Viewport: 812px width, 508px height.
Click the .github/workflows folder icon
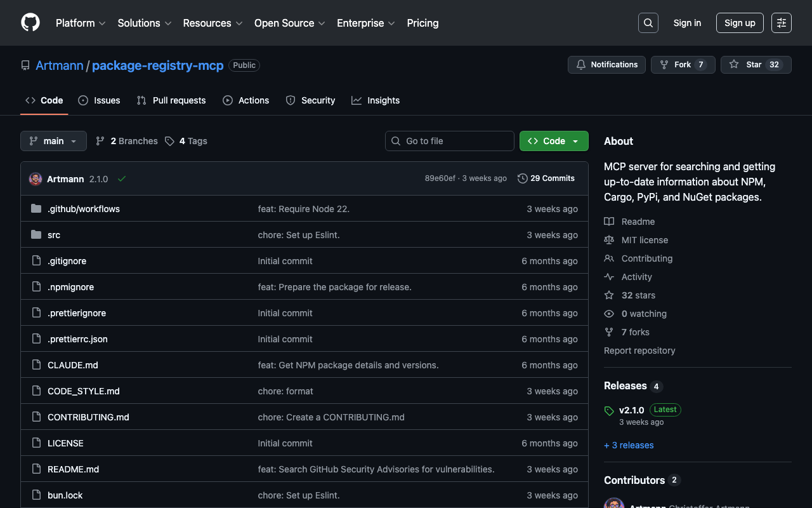[36, 209]
